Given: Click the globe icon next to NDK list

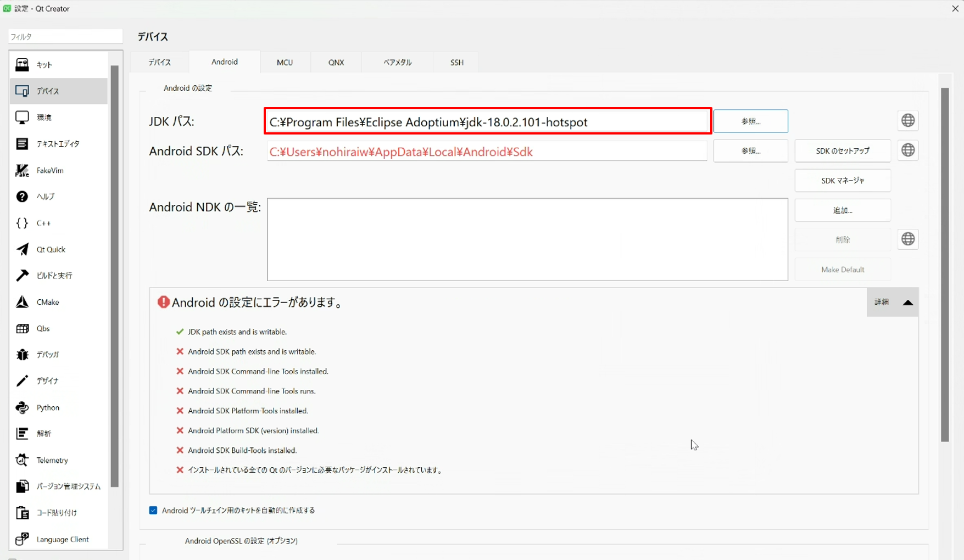Looking at the screenshot, I should tap(908, 239).
